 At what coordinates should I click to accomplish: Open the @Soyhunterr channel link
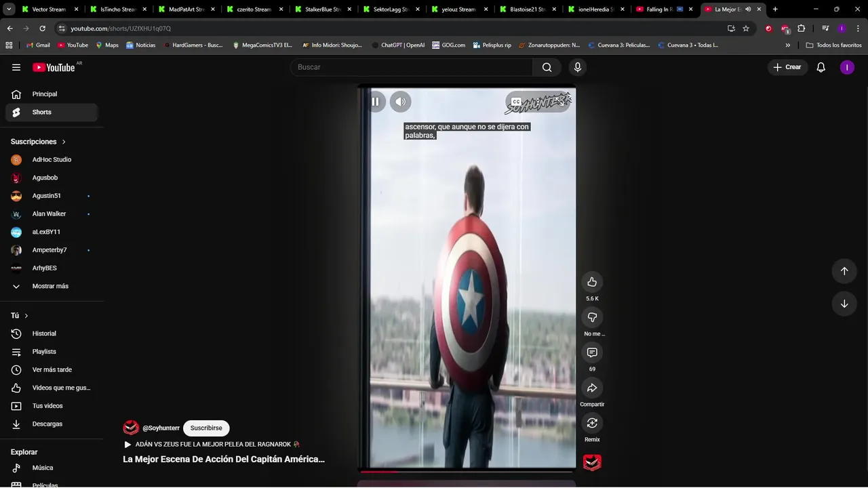(161, 428)
